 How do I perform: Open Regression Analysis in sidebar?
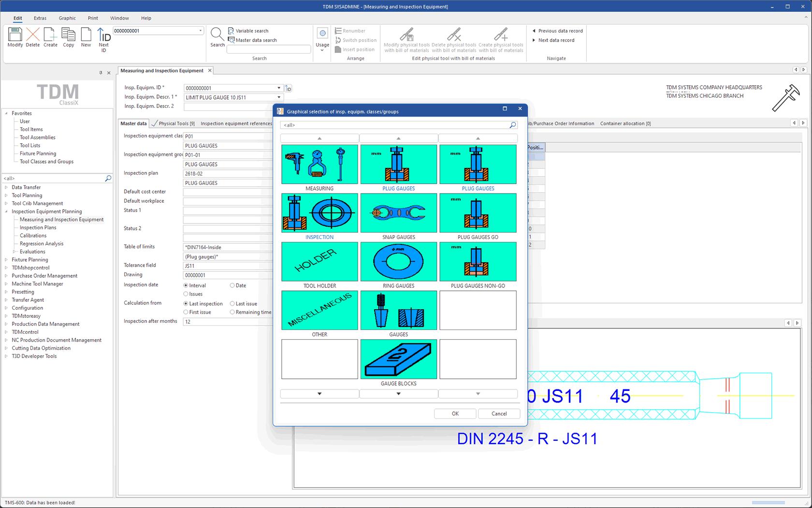pyautogui.click(x=42, y=244)
